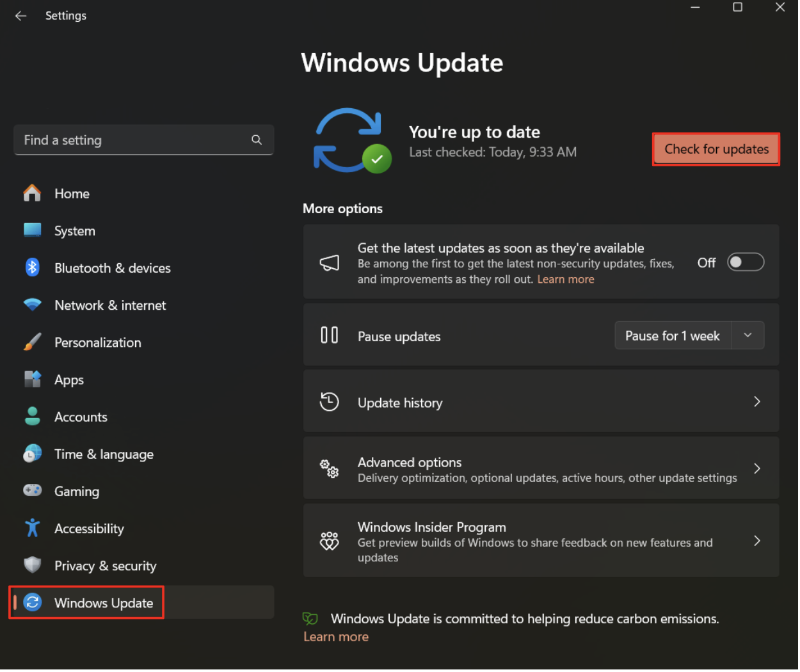Viewport: 800px width, 672px height.
Task: Open Accessibility via person icon
Action: [x=32, y=528]
